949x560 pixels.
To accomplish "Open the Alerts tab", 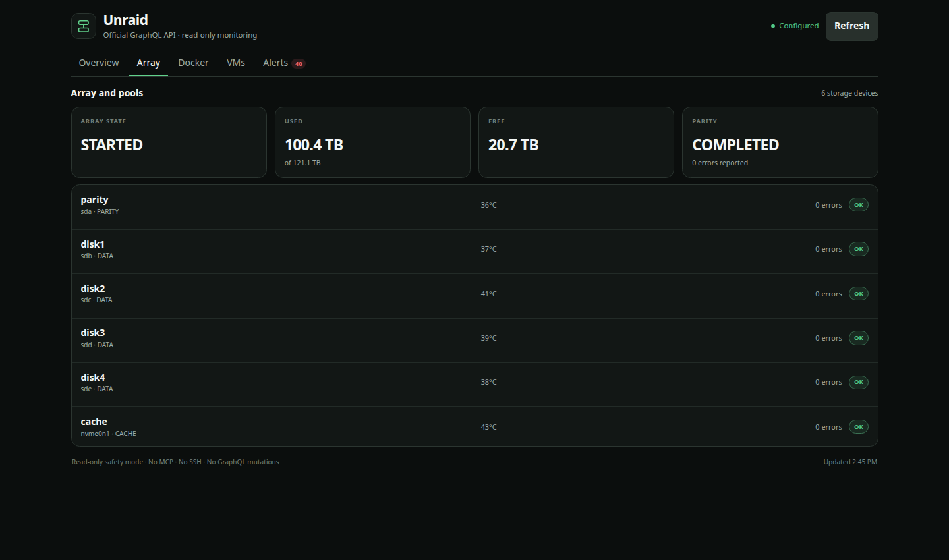I will pyautogui.click(x=284, y=63).
